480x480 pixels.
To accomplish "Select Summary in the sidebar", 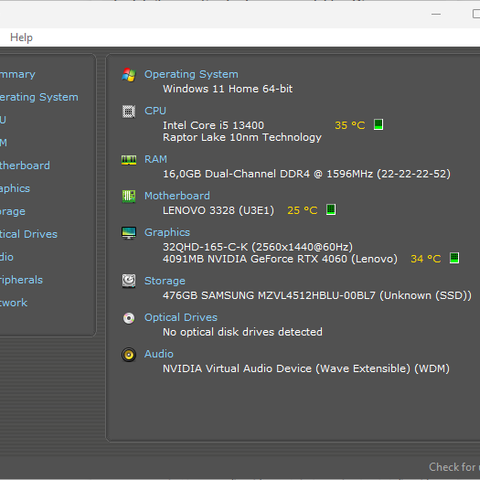I will [x=17, y=74].
